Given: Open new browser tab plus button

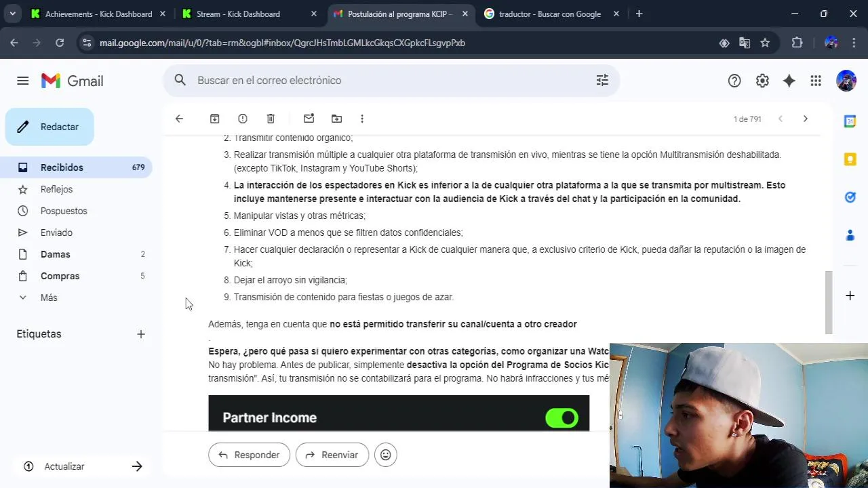Looking at the screenshot, I should coord(639,14).
